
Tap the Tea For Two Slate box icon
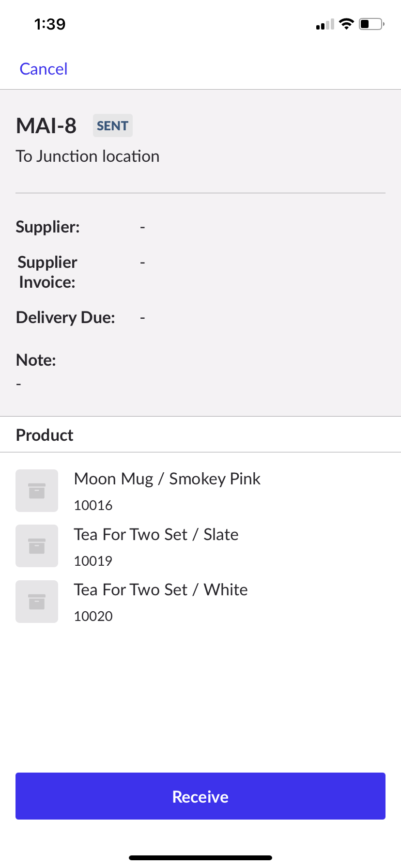pyautogui.click(x=37, y=546)
